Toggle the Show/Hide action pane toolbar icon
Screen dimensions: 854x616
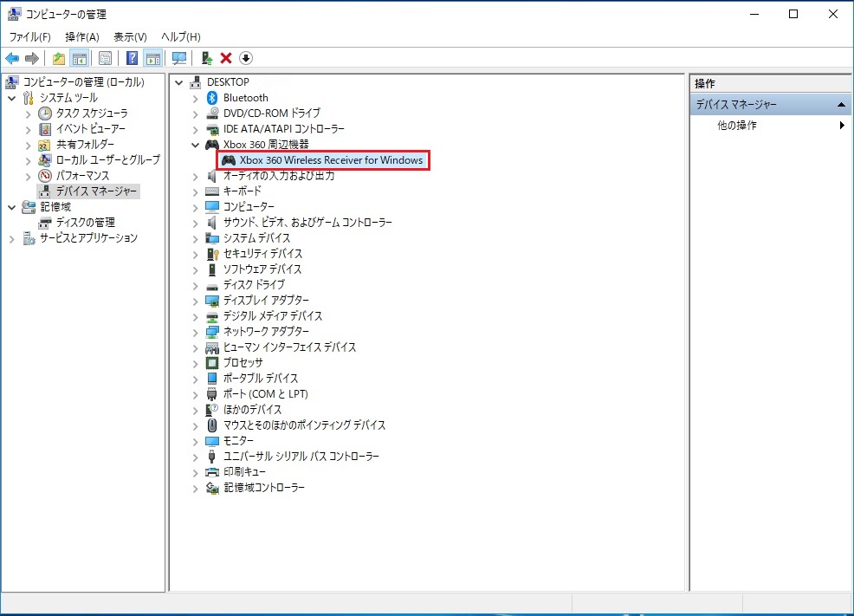coord(153,58)
